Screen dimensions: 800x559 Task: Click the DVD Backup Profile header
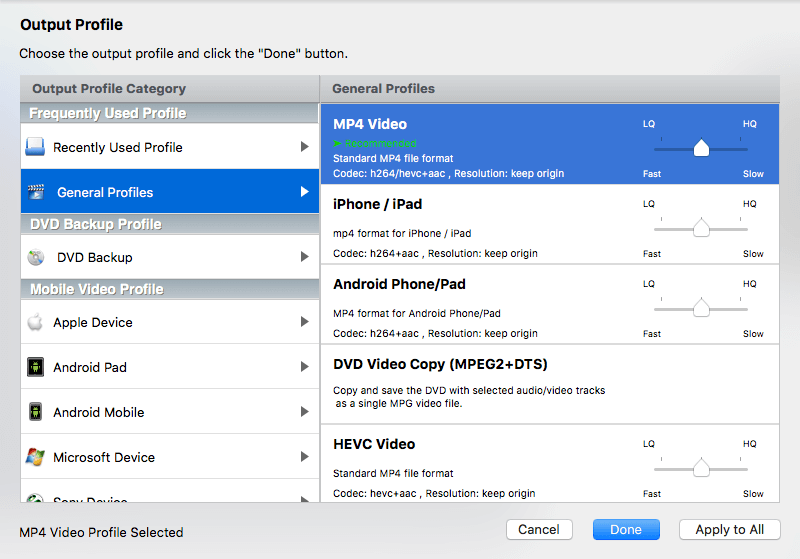click(170, 224)
